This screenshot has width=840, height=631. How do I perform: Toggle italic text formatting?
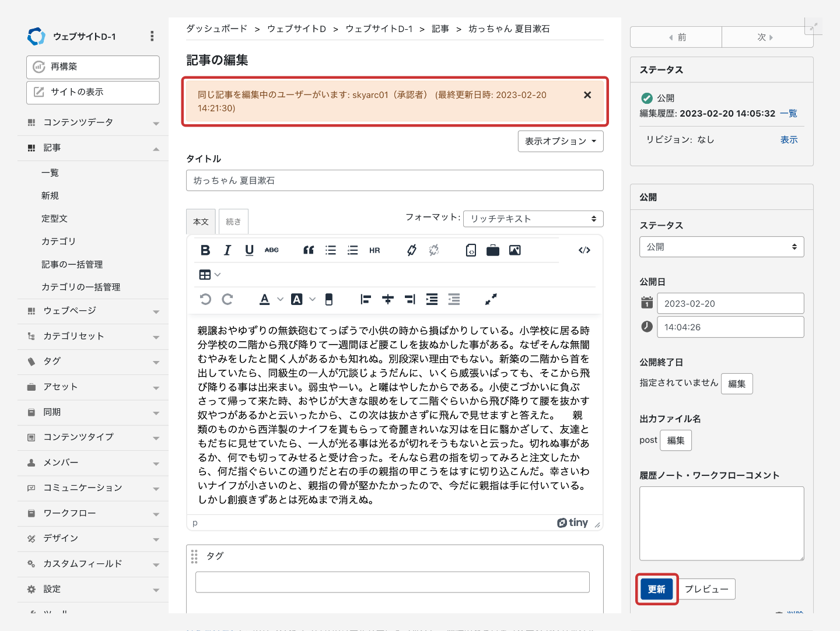pos(228,250)
